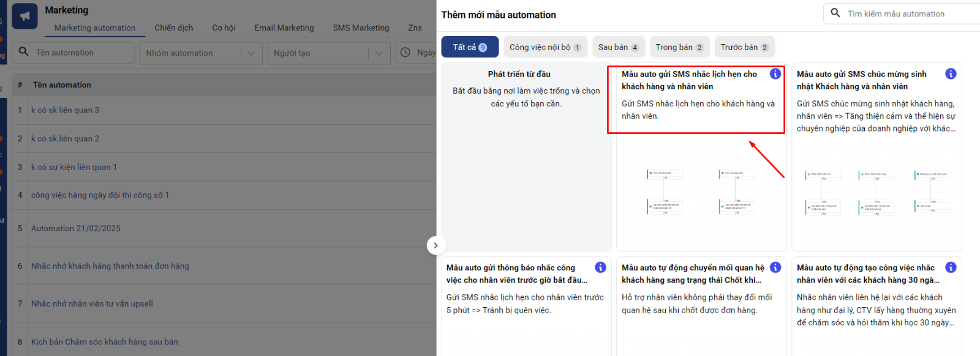Click magnifier icon in template search box

[x=835, y=13]
